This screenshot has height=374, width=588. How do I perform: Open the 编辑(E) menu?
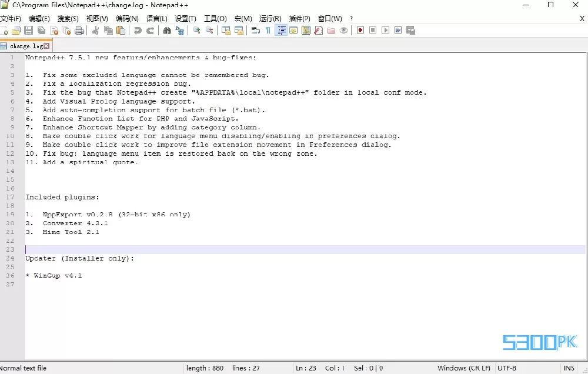click(x=39, y=18)
